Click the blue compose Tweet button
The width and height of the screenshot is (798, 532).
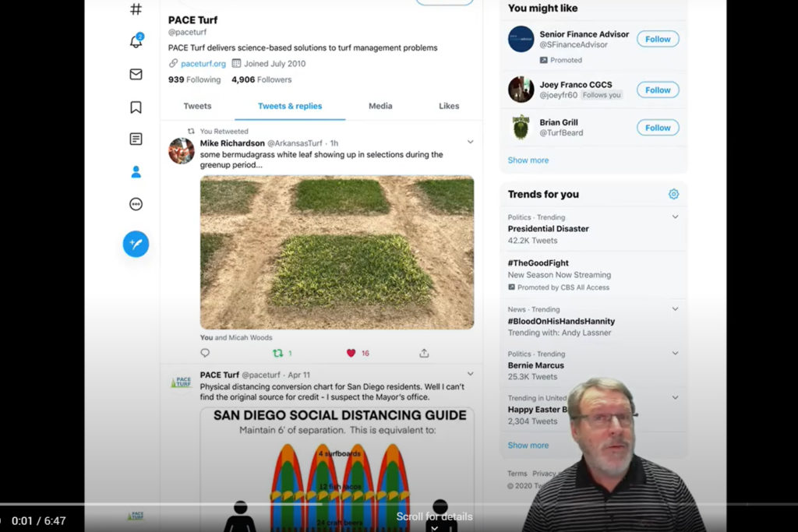(136, 244)
